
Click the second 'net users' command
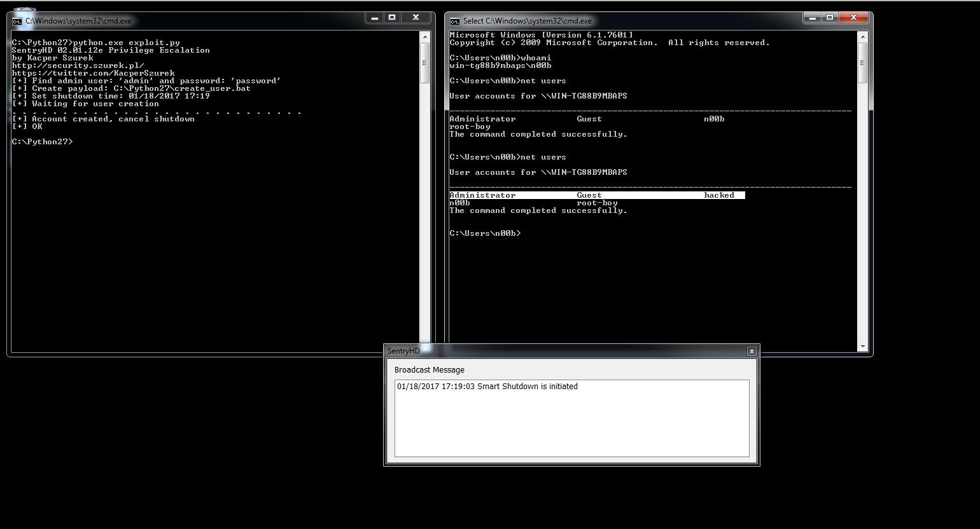pyautogui.click(x=508, y=157)
